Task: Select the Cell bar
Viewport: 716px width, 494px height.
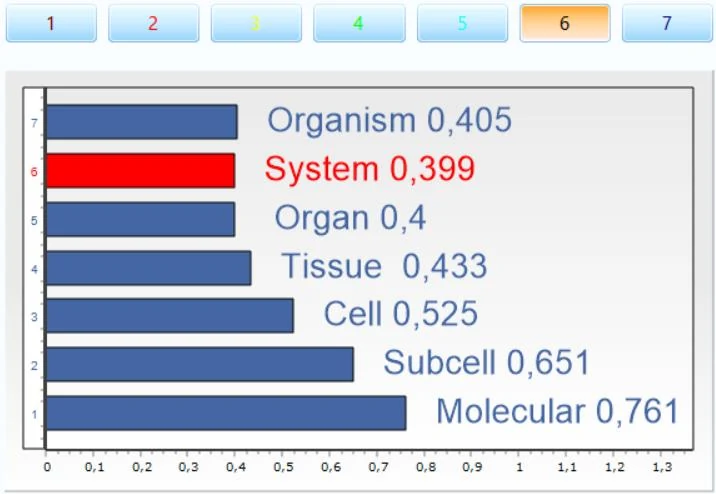Action: 170,316
